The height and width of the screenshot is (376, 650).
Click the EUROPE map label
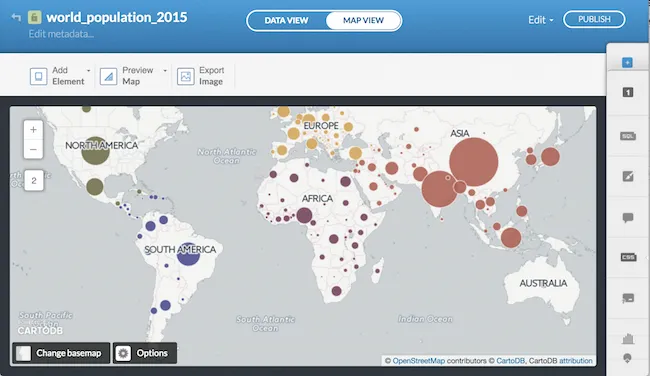[x=321, y=126]
